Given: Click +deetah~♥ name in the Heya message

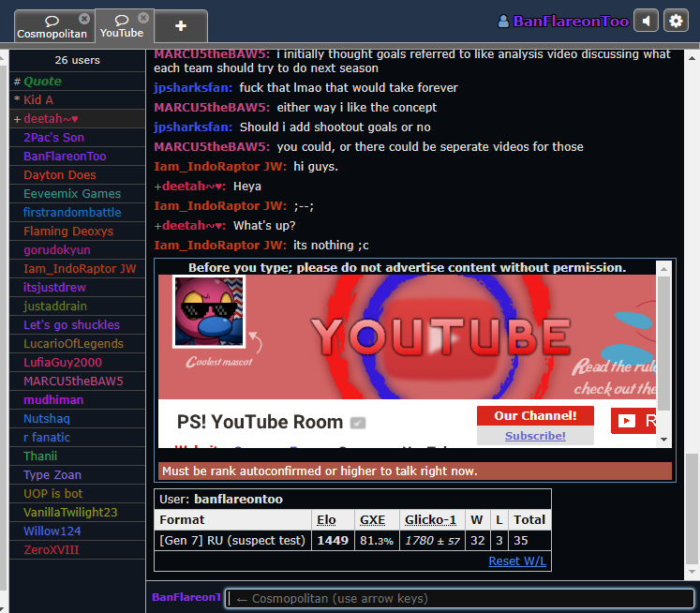Looking at the screenshot, I should pos(189,187).
